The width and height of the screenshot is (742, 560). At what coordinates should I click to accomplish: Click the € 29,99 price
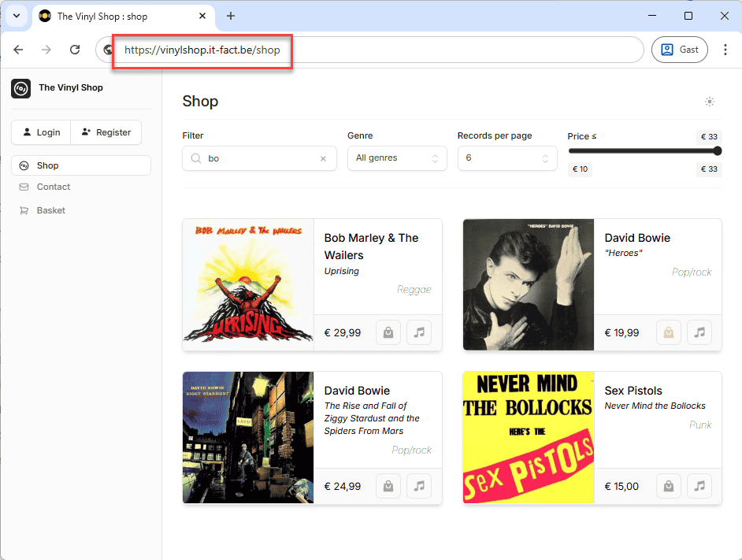point(342,333)
